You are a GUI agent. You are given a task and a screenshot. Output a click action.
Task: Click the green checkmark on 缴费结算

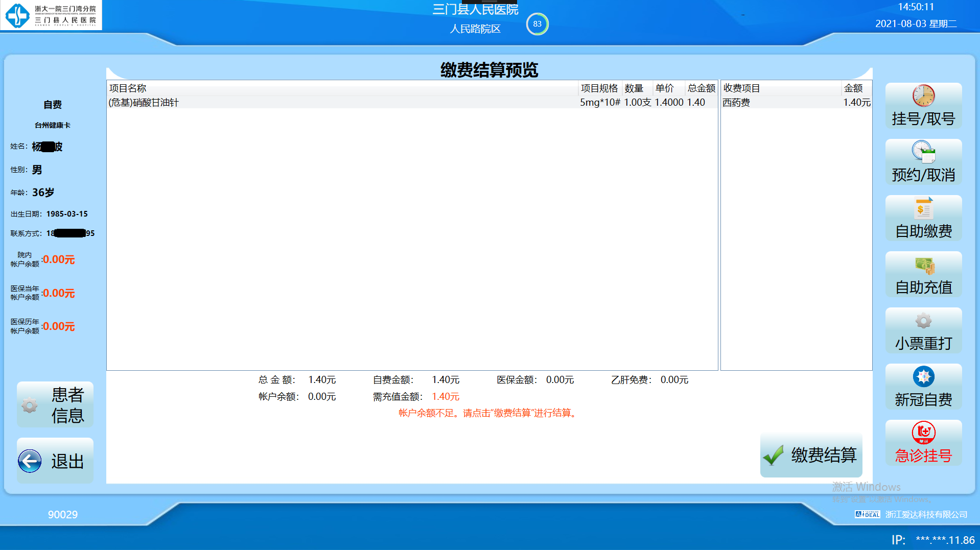(x=774, y=455)
